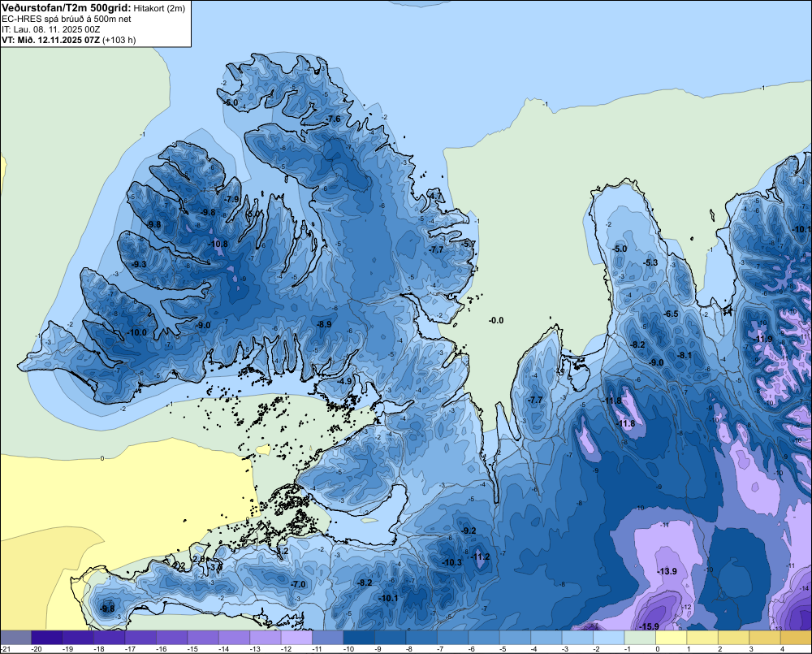Click the -13.9 temperature value
Screen dimensions: 812x654
coord(667,571)
